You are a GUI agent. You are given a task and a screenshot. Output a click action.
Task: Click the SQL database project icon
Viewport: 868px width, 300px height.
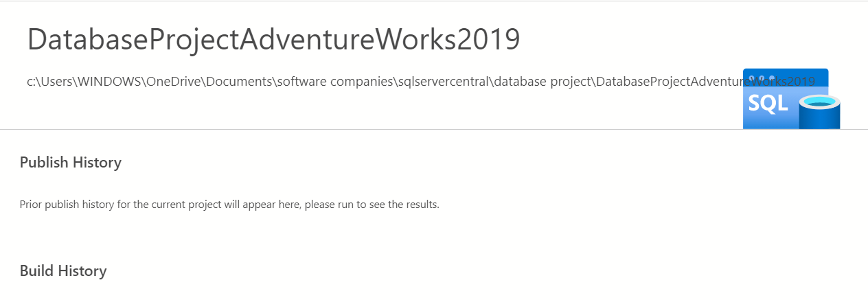[790, 100]
